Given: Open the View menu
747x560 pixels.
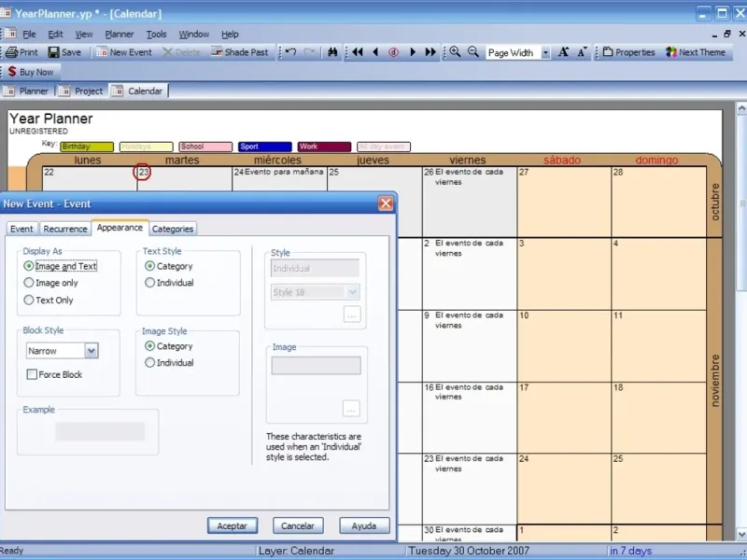Looking at the screenshot, I should click(84, 35).
